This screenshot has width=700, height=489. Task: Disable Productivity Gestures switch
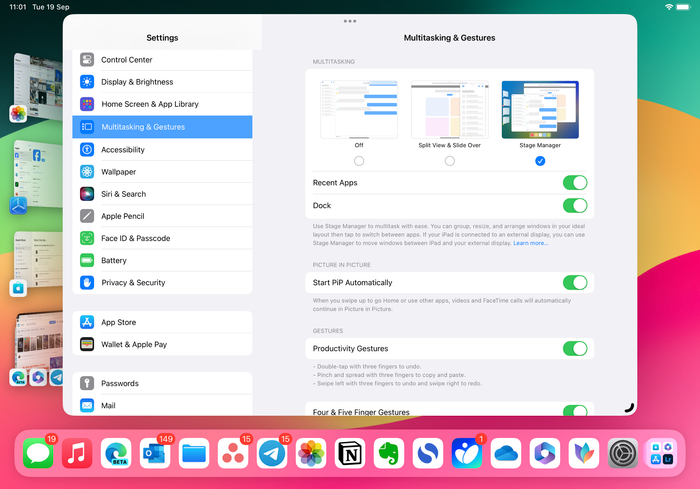coord(574,349)
